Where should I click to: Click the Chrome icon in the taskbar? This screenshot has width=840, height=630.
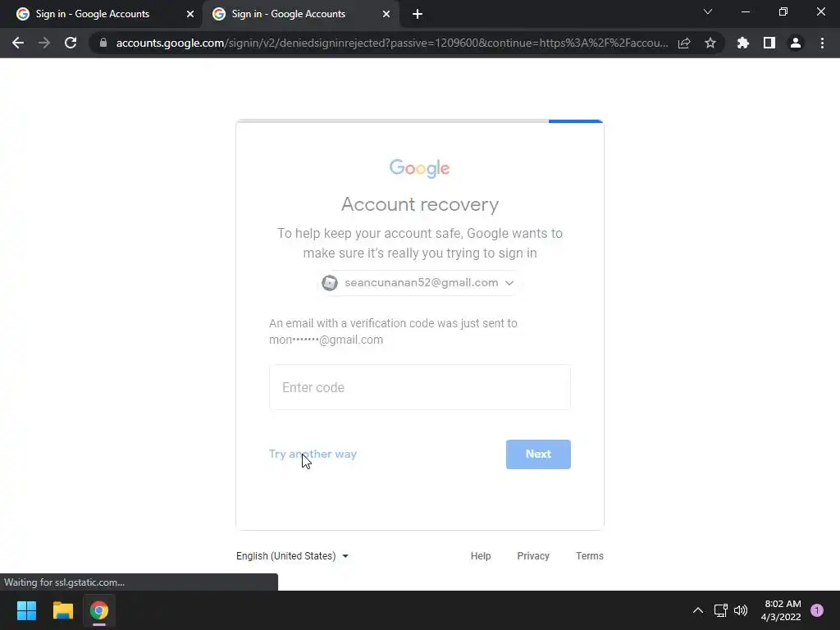99,610
